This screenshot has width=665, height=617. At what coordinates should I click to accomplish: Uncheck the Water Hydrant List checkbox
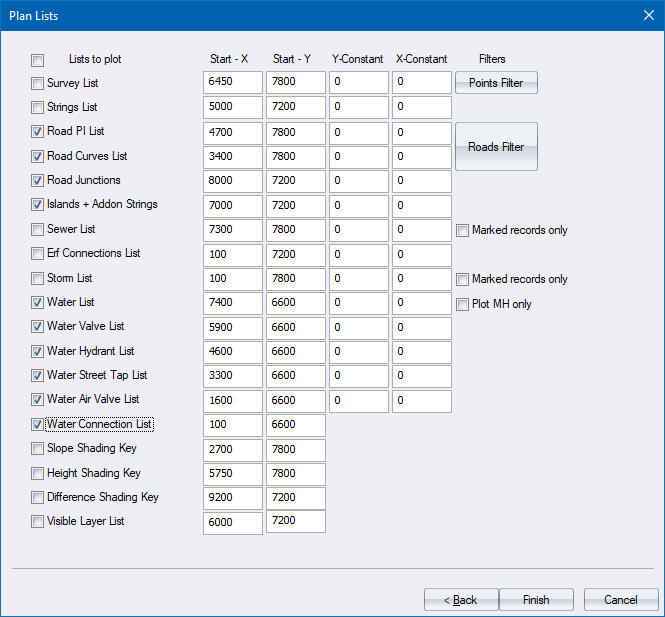click(x=38, y=351)
